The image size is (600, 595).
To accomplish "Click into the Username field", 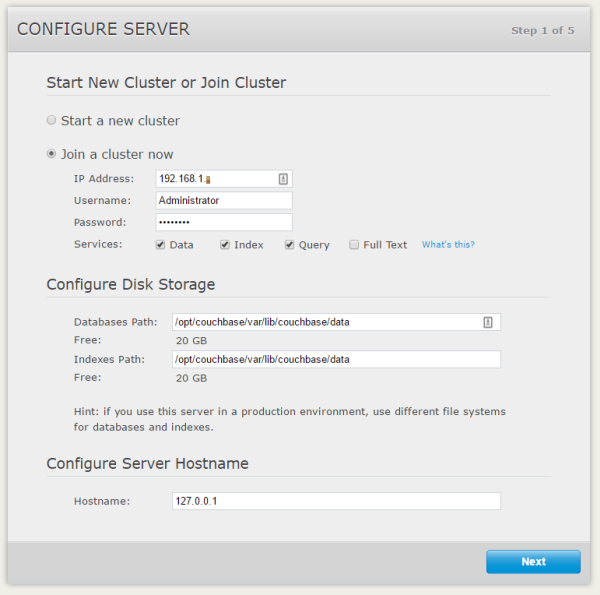I will [224, 200].
